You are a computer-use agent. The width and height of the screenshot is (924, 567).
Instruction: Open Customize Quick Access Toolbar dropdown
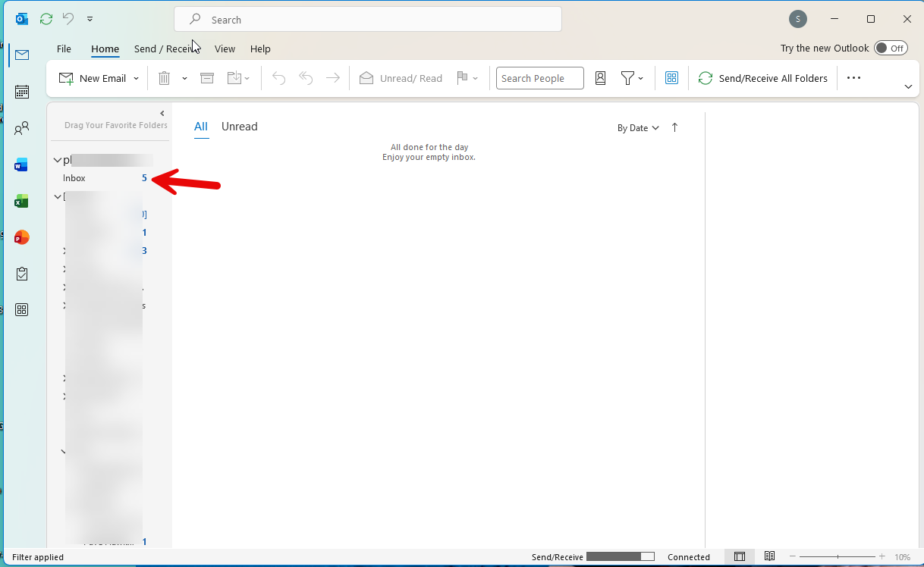[90, 19]
